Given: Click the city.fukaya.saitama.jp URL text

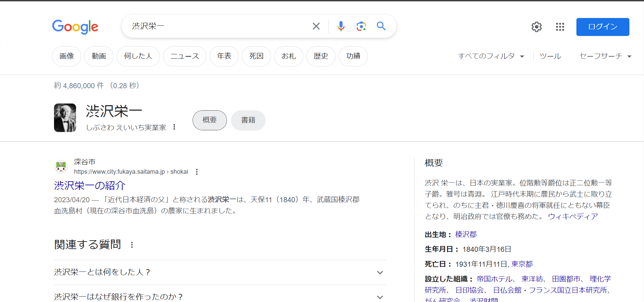Looking at the screenshot, I should point(131,172).
